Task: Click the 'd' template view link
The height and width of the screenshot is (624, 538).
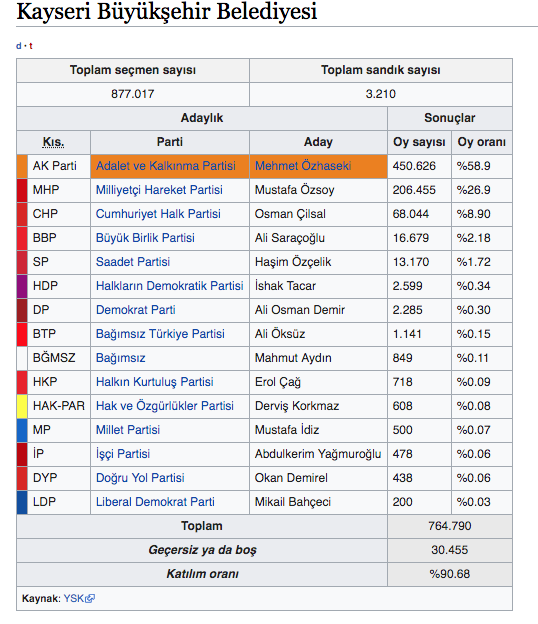Action: [19, 46]
